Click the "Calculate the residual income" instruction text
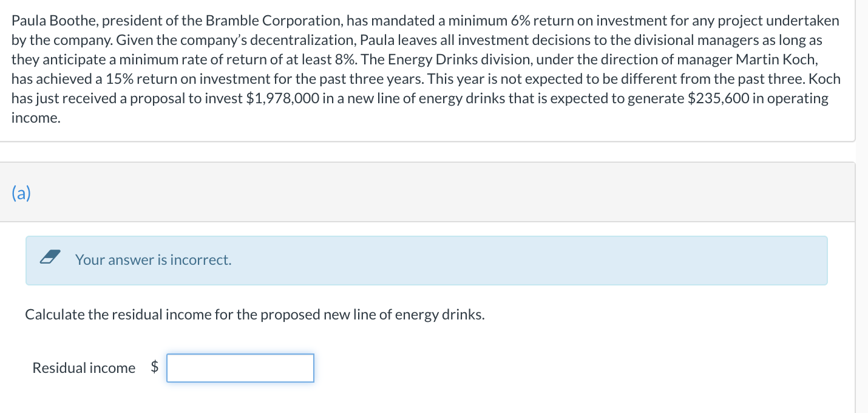 pos(255,315)
